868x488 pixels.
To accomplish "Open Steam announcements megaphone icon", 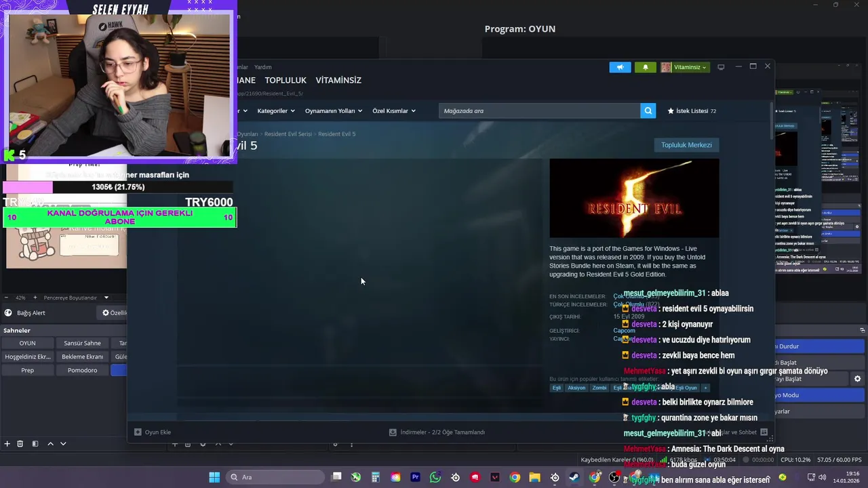I will tap(620, 67).
